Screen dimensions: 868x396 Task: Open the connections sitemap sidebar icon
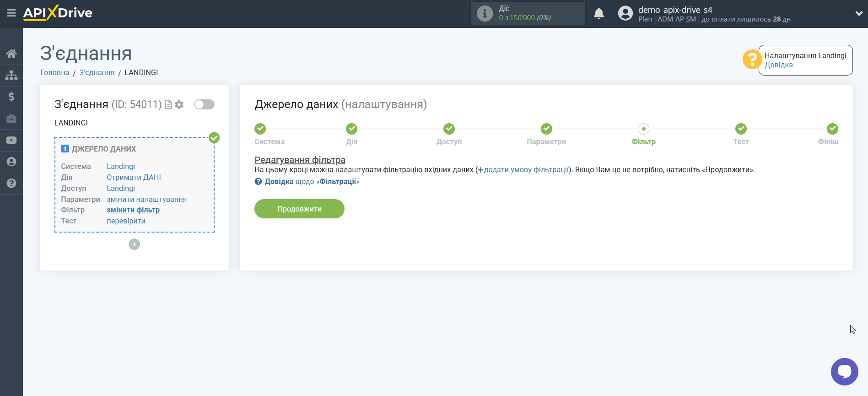click(11, 75)
